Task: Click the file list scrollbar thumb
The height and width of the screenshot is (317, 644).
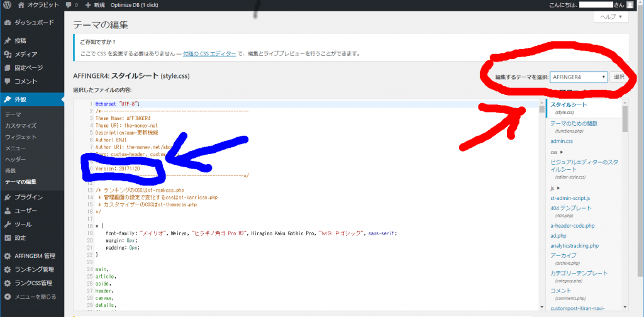Action: [625, 118]
